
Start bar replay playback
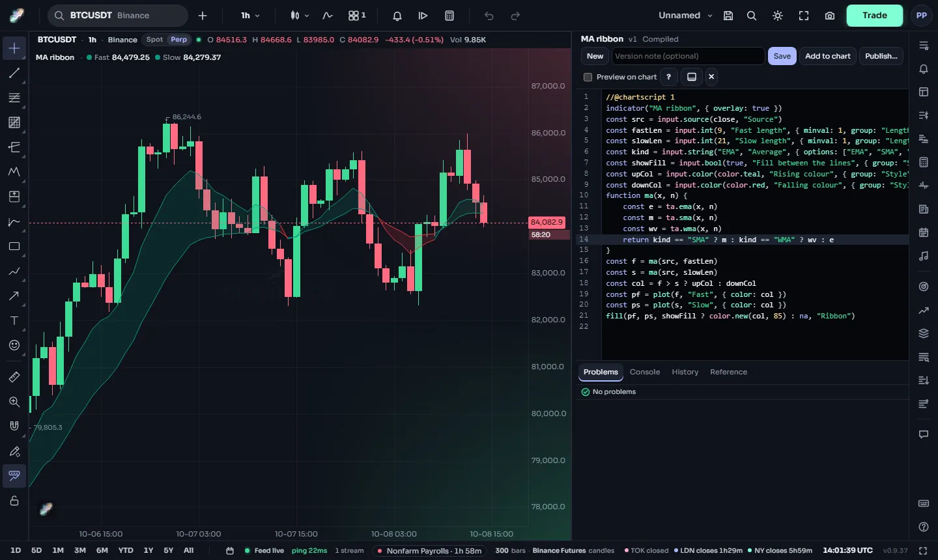point(423,16)
